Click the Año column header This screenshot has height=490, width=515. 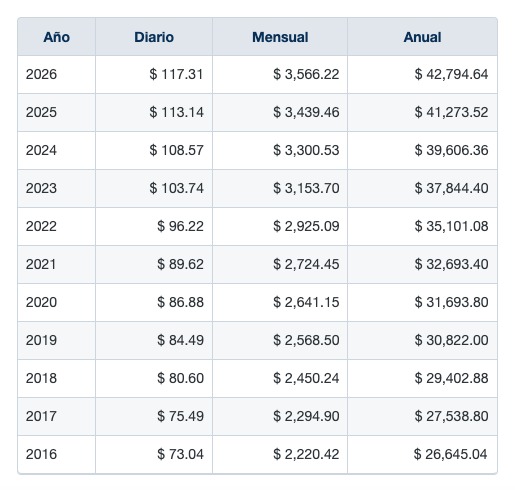(x=56, y=37)
